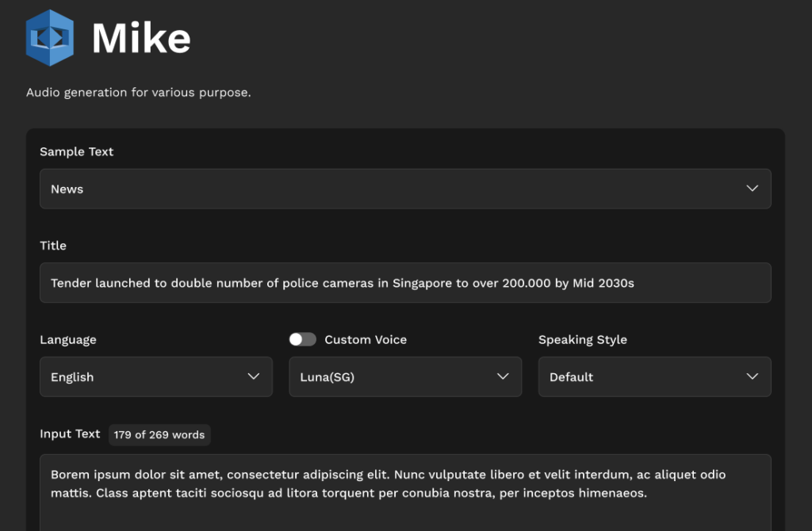Screen dimensions: 812x531
Task: Click the Language label
Action: point(68,339)
